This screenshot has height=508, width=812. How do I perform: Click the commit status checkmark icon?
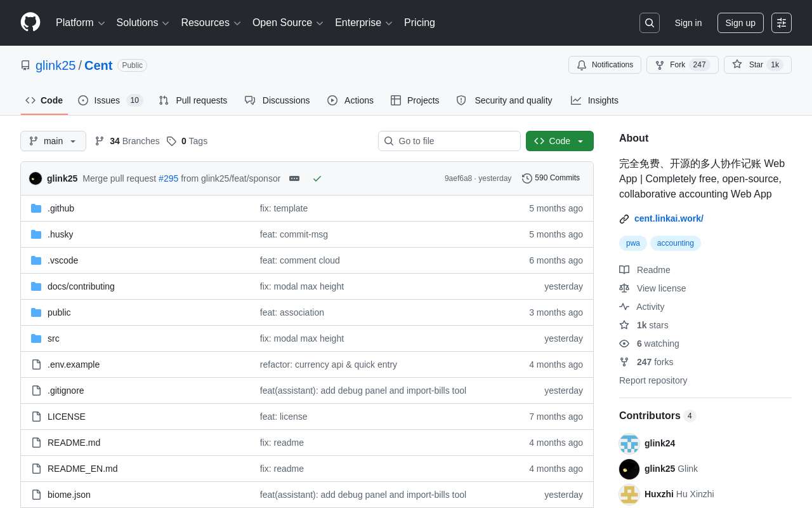point(317,178)
